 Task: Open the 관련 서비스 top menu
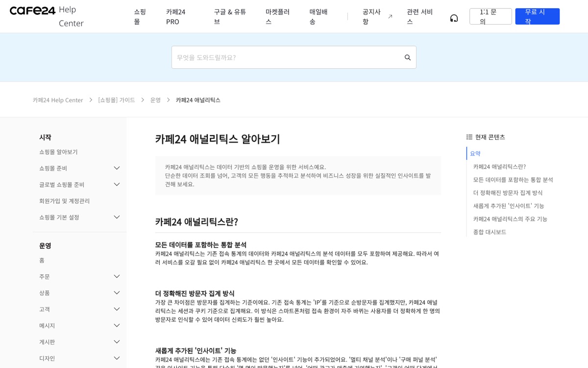420,17
